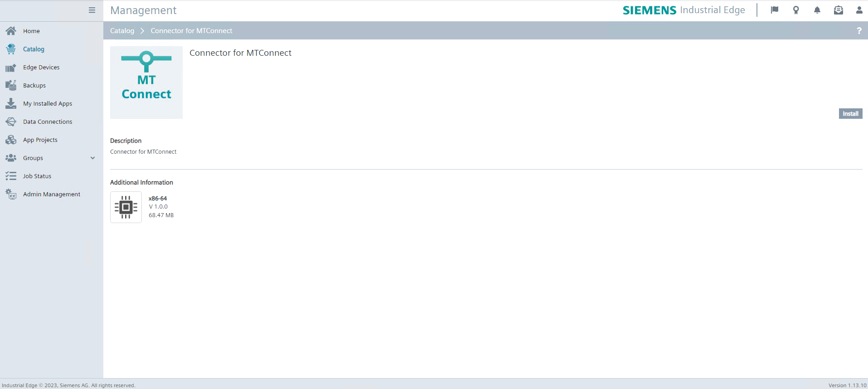Click the Description label
This screenshot has height=389, width=868.
coord(126,141)
